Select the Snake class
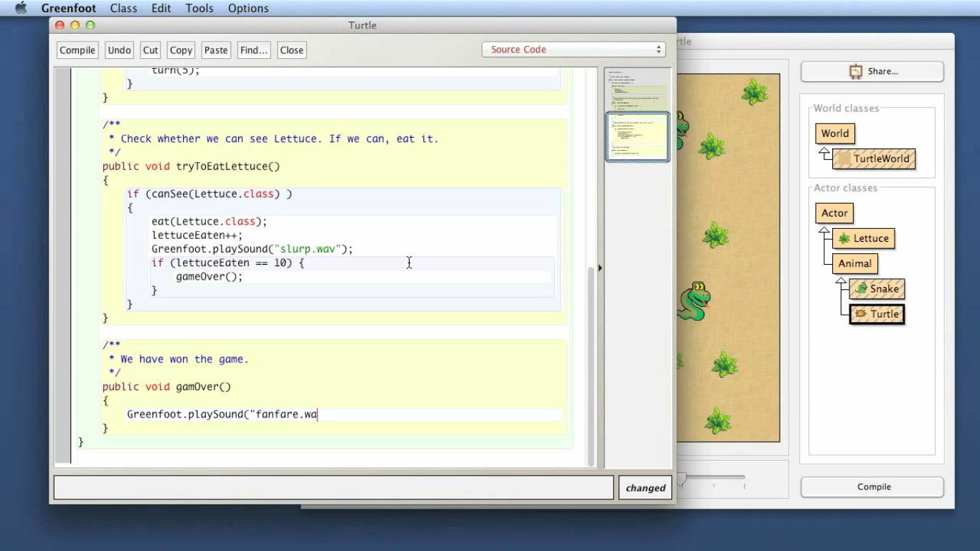This screenshot has height=551, width=980. [877, 288]
